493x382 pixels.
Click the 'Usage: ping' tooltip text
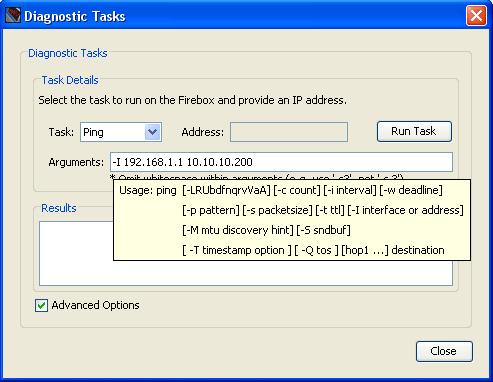point(148,190)
